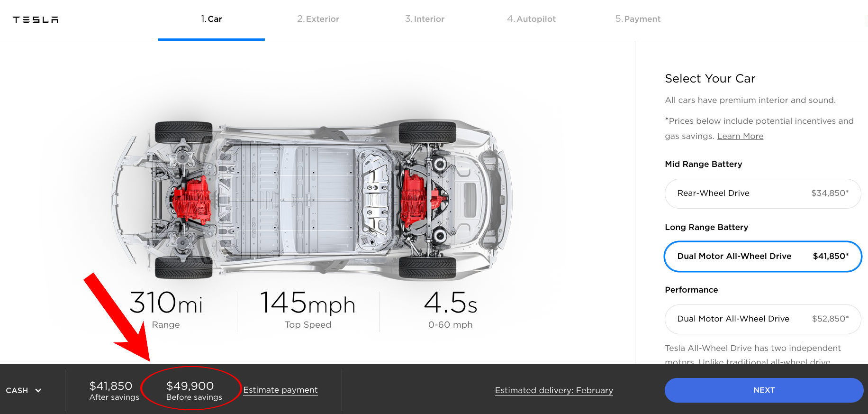Open the Learn More link
The width and height of the screenshot is (868, 414).
point(740,136)
